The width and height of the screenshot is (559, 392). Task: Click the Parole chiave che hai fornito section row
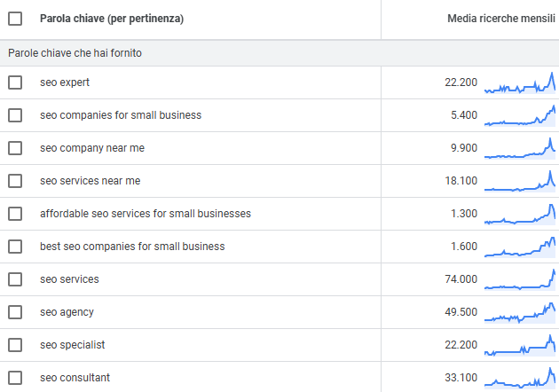(x=279, y=53)
